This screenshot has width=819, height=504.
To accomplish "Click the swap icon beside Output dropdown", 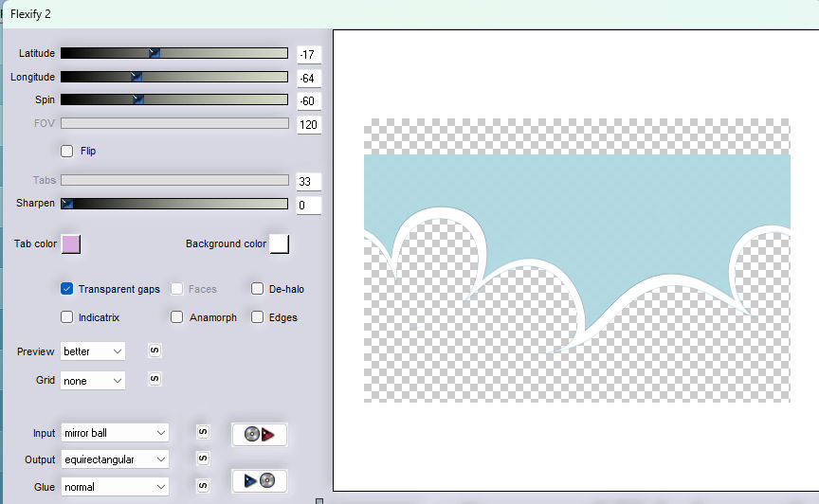I will click(203, 459).
